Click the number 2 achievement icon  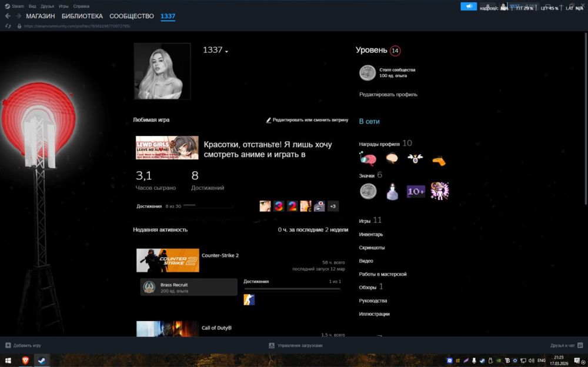(x=292, y=206)
